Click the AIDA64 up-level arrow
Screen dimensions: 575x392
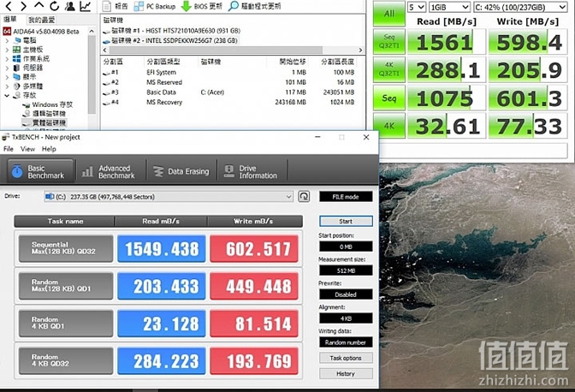(39, 5)
